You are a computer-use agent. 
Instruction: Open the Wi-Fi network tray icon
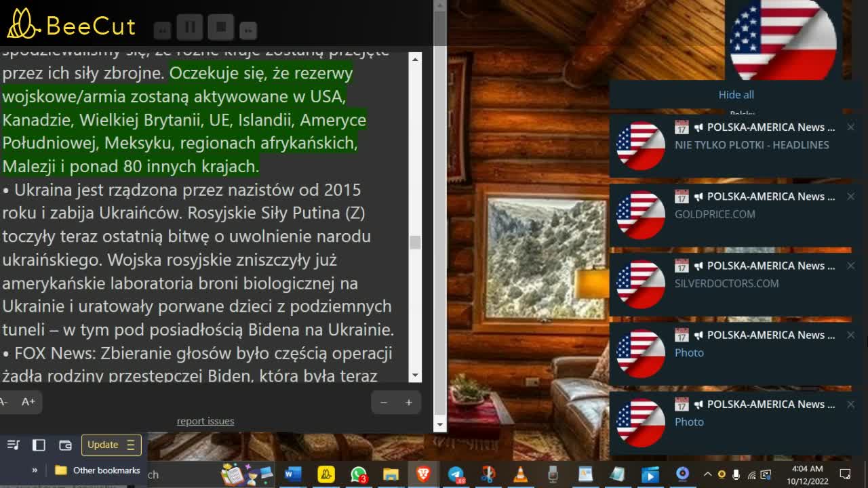tap(751, 474)
